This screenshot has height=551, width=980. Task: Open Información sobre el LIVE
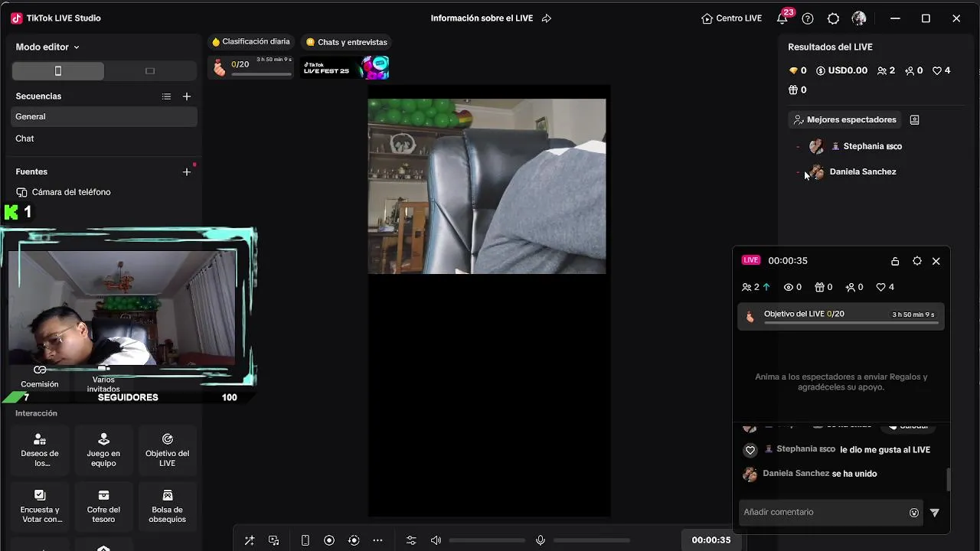(x=482, y=18)
